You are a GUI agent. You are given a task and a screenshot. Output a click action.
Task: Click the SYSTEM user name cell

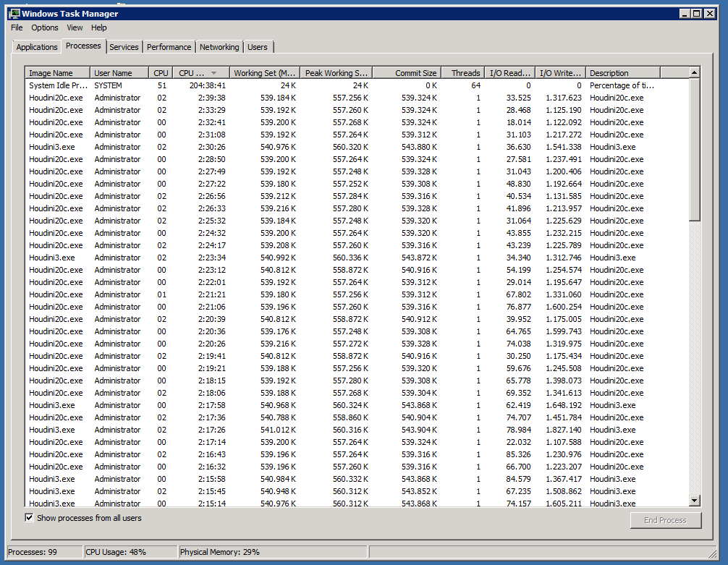point(108,85)
